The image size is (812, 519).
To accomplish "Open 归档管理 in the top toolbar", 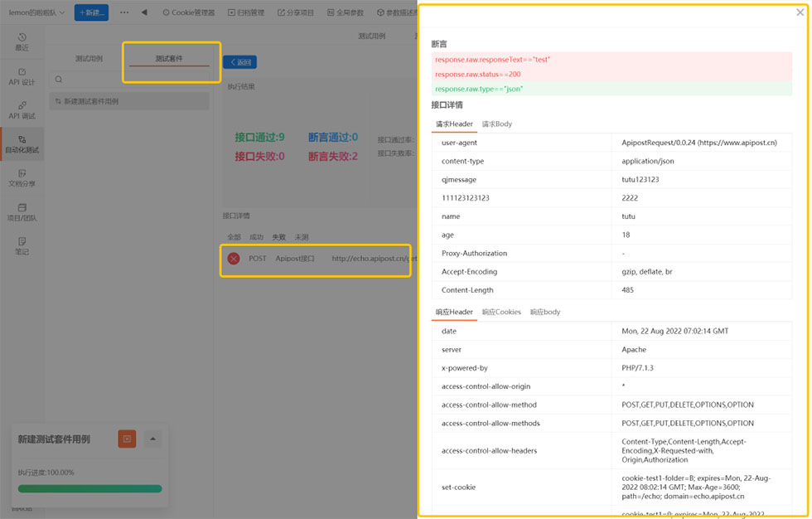I will point(246,12).
